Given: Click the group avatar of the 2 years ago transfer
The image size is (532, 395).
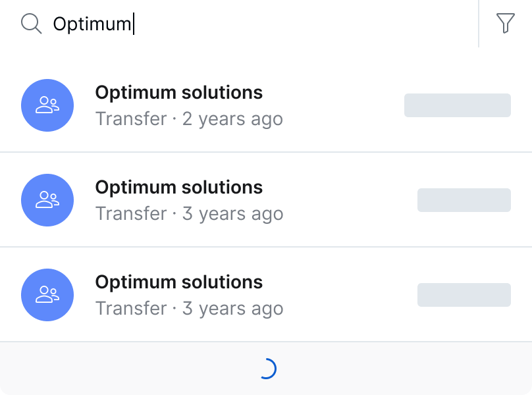Looking at the screenshot, I should pyautogui.click(x=47, y=105).
